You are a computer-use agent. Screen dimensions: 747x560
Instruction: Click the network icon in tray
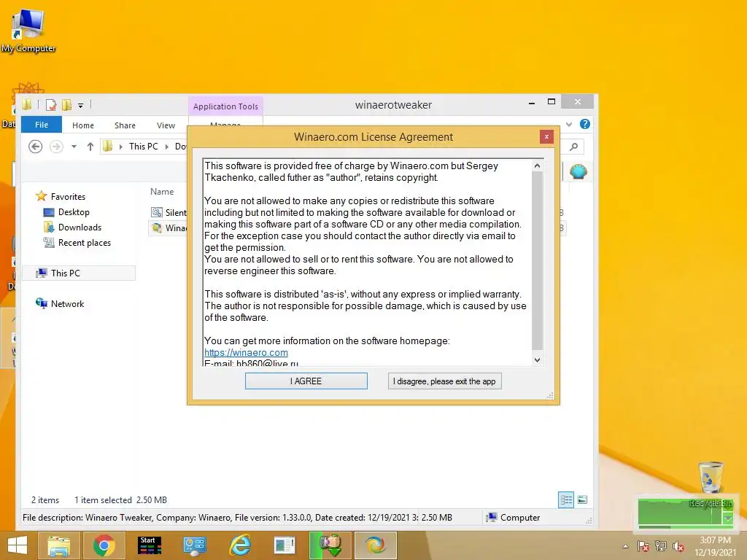pyautogui.click(x=661, y=546)
